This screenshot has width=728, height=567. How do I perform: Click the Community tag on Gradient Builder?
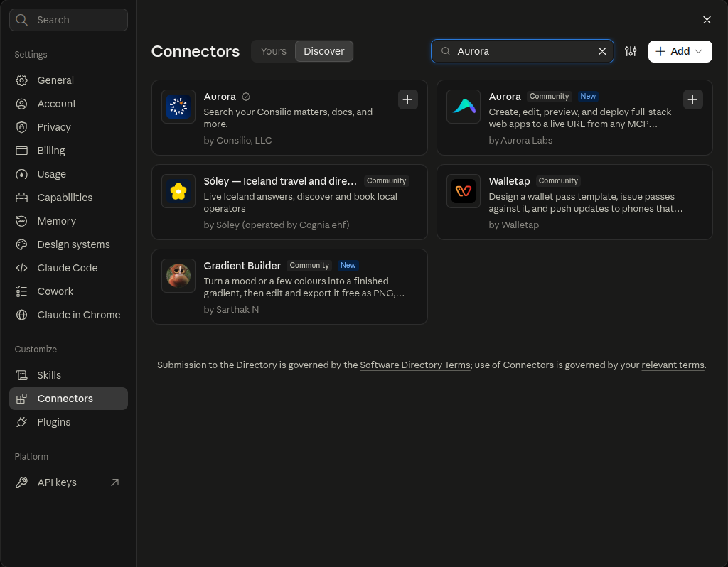(x=309, y=265)
